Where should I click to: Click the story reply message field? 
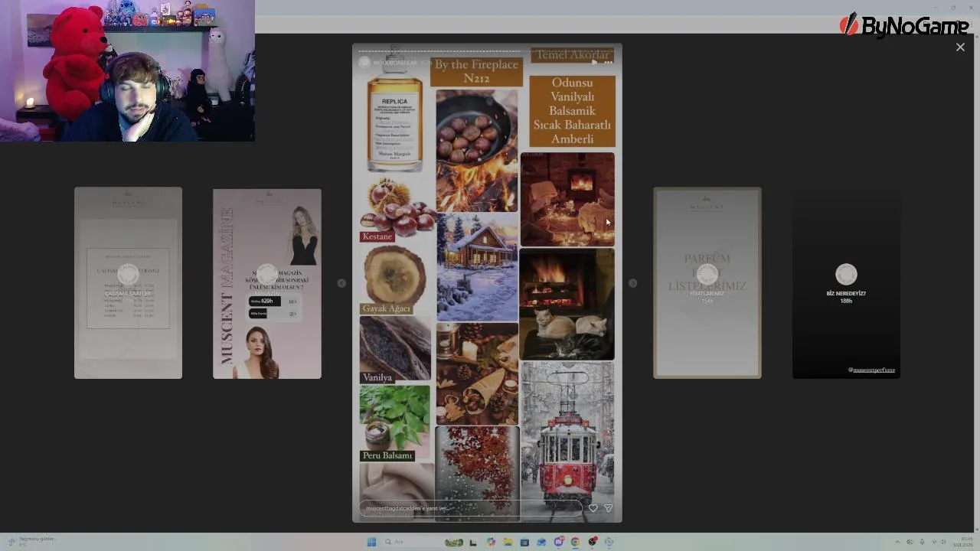click(x=470, y=508)
